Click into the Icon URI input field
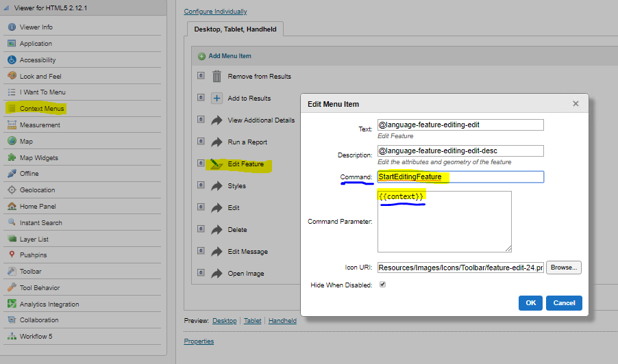618x364 pixels. coord(460,268)
